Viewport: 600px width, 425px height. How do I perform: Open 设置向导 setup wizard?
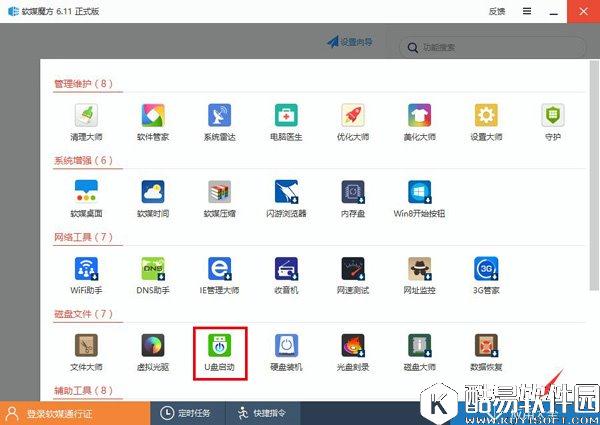pos(349,42)
